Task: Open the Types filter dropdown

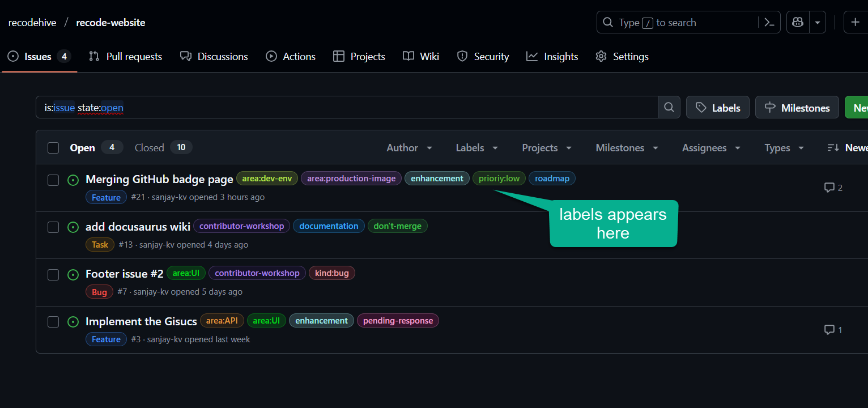Action: pyautogui.click(x=784, y=148)
